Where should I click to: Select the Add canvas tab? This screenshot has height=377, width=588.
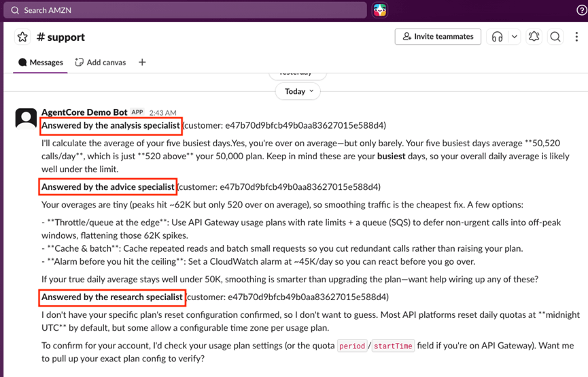101,63
